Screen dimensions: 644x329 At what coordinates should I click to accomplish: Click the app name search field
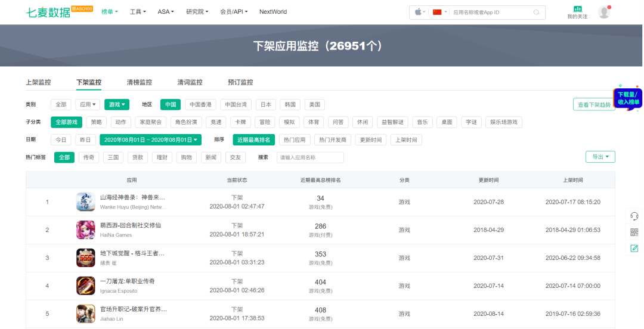tap(310, 157)
